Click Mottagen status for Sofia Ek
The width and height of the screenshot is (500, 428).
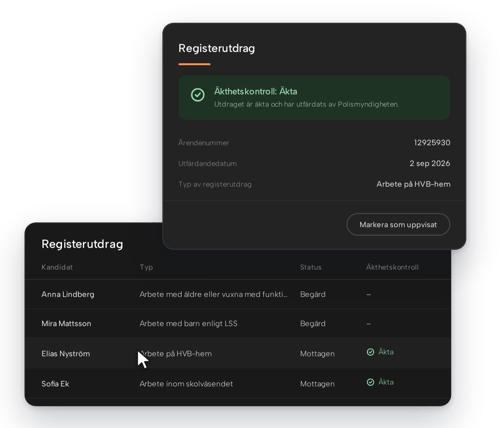pos(317,384)
